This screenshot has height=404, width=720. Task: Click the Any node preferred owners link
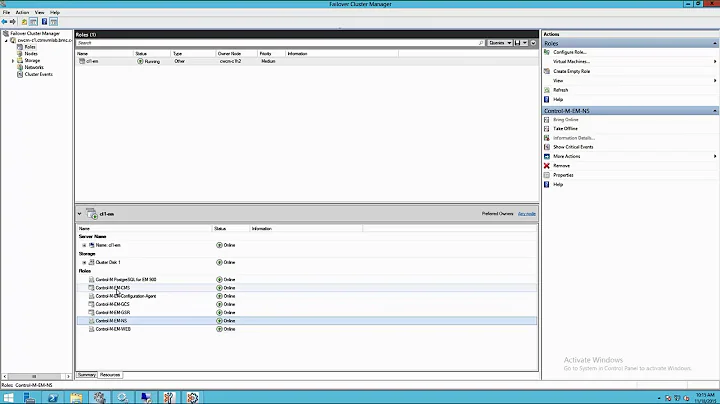point(527,214)
